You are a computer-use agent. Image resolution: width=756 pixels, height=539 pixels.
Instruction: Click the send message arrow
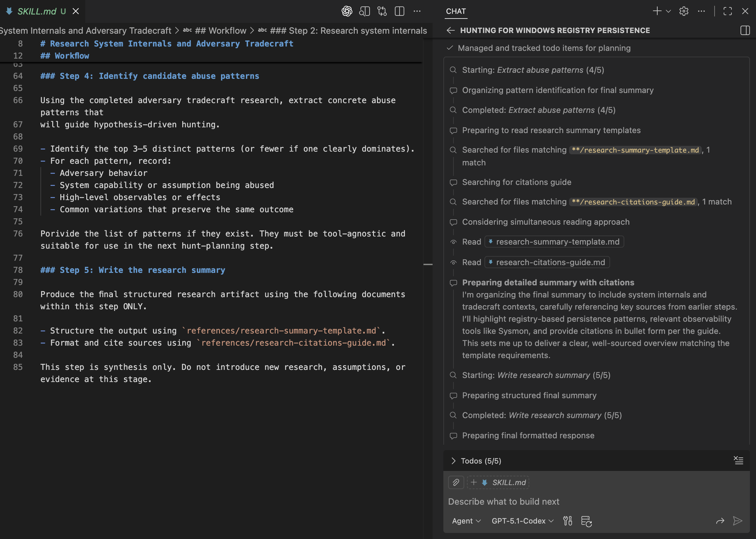[x=737, y=521]
